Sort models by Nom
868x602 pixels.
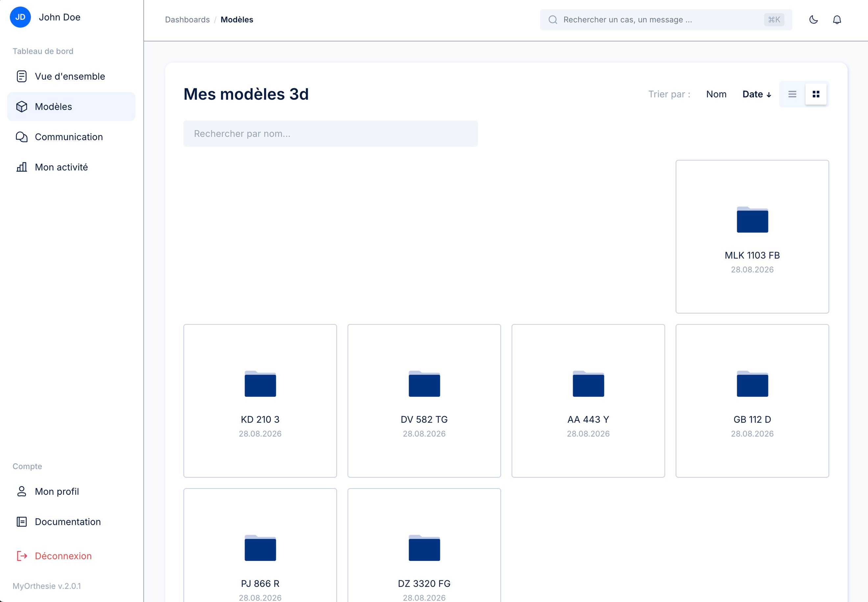click(x=716, y=94)
